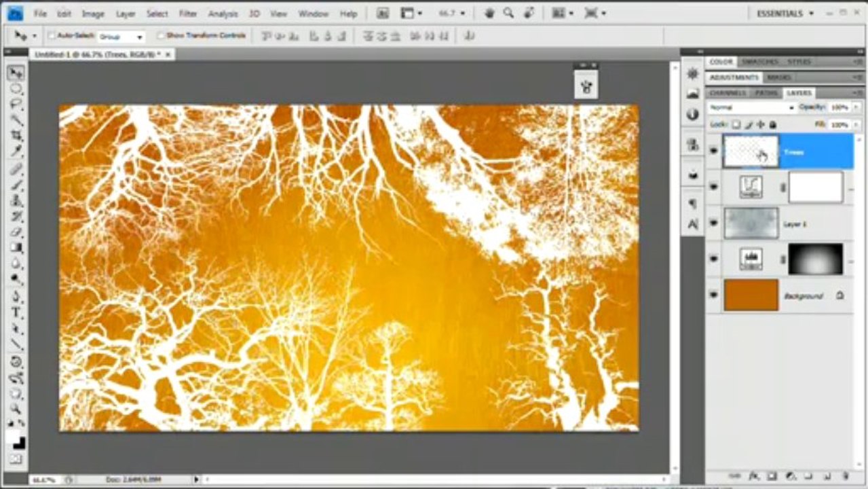This screenshot has height=489, width=868.
Task: Select the Lasso tool
Action: tap(16, 105)
